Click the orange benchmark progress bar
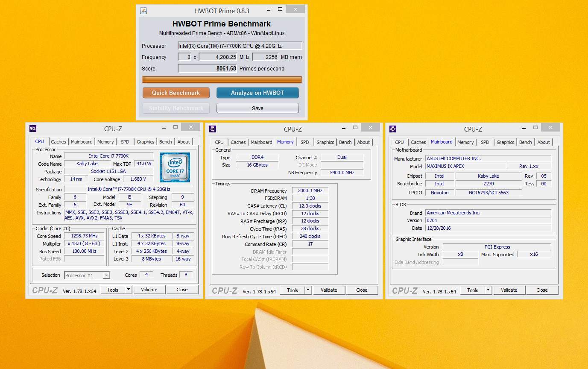Screen dimensions: 588x369 pos(222,79)
